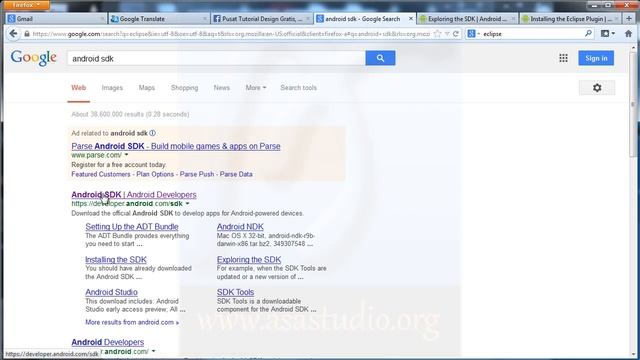
Task: Select the Maps search category
Action: coord(147,88)
